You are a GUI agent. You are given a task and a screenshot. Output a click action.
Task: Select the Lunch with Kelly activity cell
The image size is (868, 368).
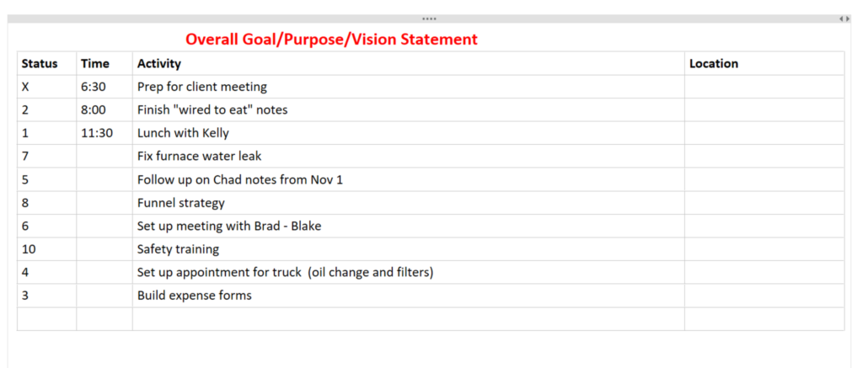[x=409, y=133]
